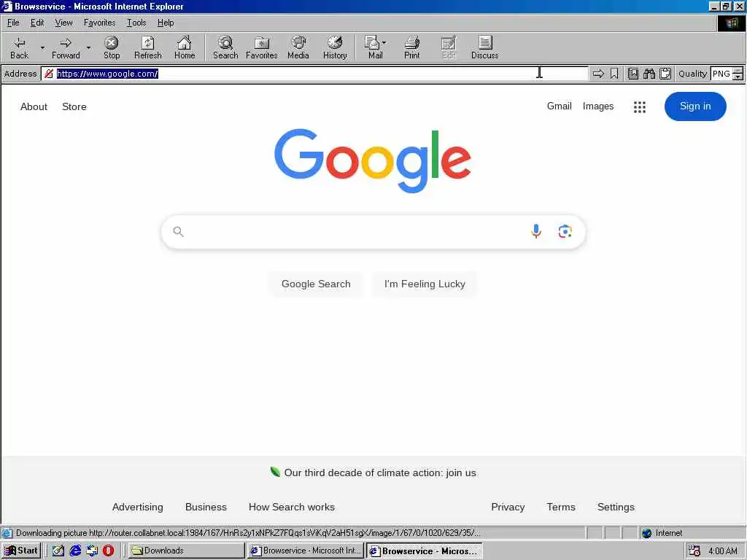Open the Tools menu
Viewport: 747px width, 560px height.
[136, 23]
